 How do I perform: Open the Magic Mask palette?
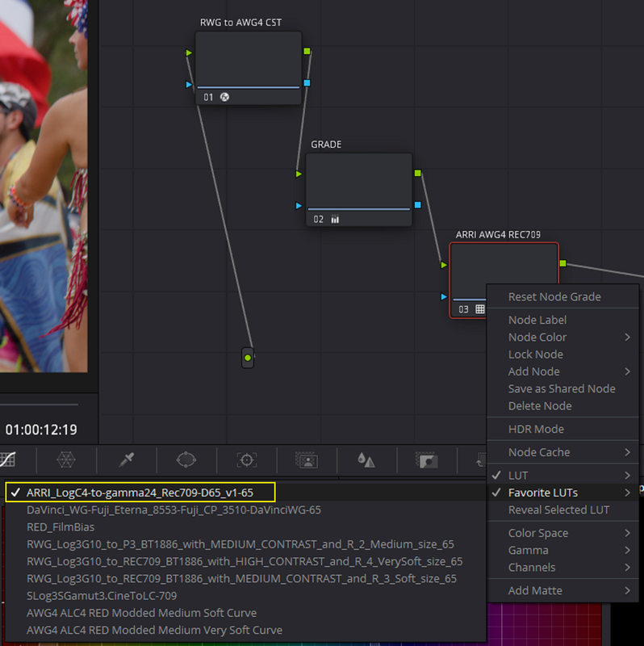(x=307, y=459)
